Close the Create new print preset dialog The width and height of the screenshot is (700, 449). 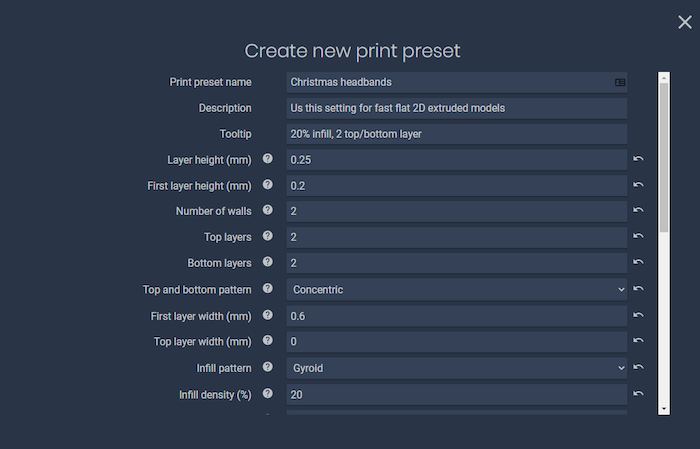coord(684,22)
